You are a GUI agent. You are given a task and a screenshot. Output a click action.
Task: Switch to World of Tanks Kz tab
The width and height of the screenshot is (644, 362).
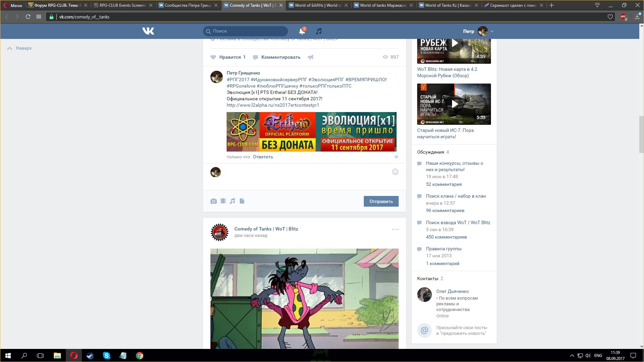tap(448, 5)
